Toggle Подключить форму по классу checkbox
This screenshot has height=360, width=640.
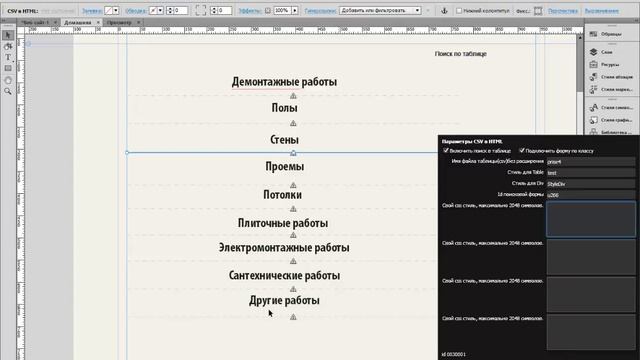pyautogui.click(x=522, y=151)
